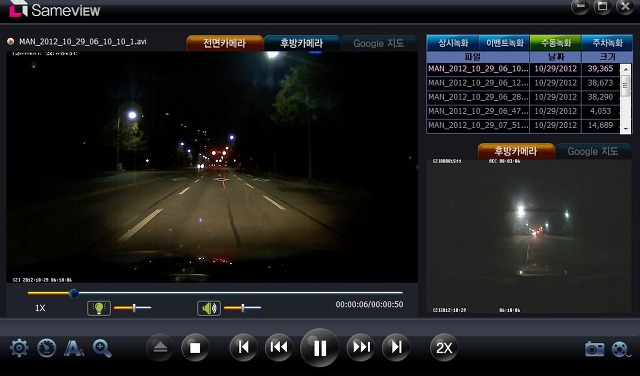This screenshot has width=640, height=376.
Task: Select the 후방카메라 tab above the main video
Action: click(x=302, y=43)
